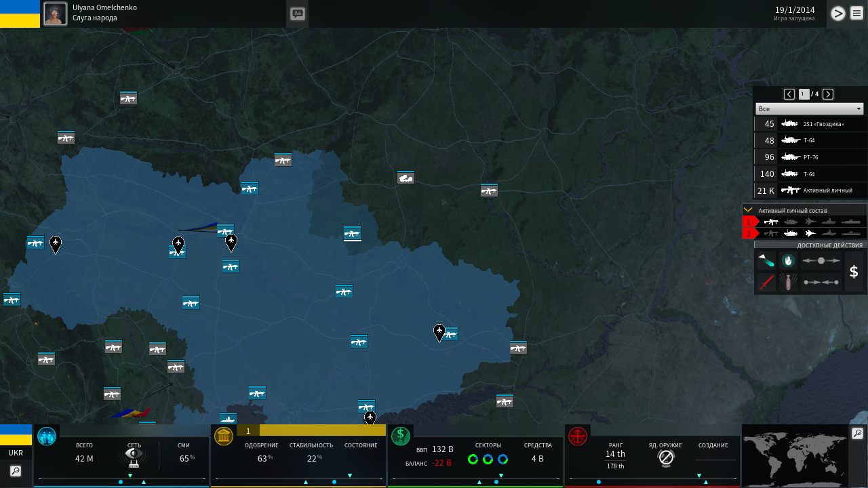
Task: Toggle infantry filter in row 1
Action: pyautogui.click(x=772, y=222)
